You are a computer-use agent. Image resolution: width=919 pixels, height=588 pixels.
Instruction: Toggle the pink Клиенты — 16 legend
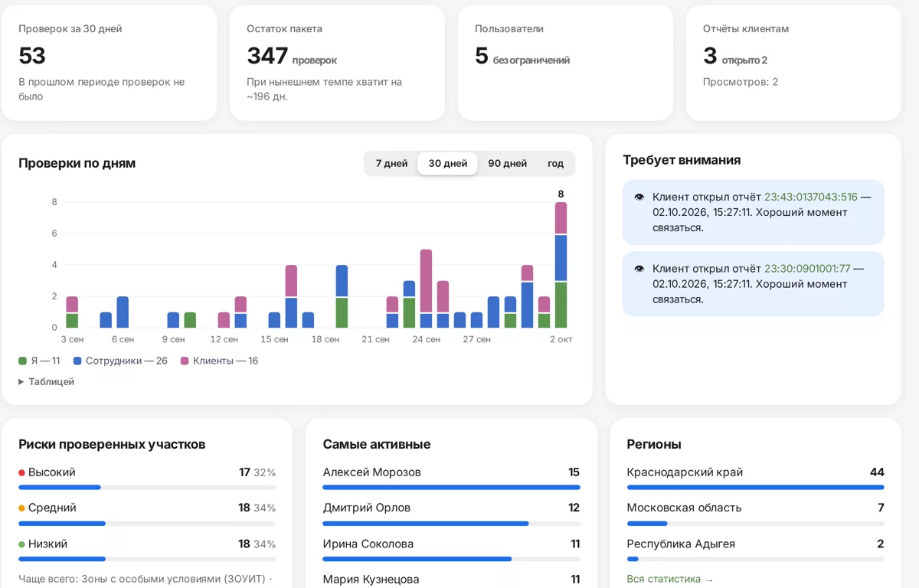coord(219,361)
